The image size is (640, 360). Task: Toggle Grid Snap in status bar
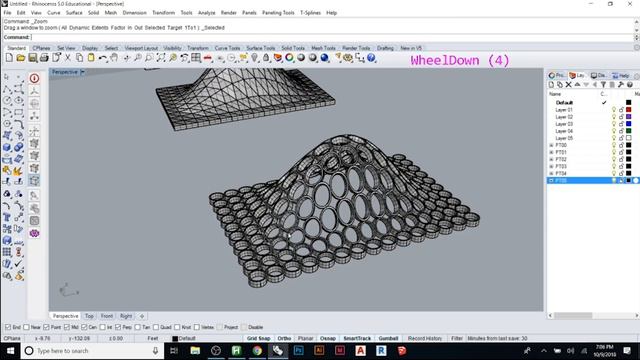[x=258, y=338]
